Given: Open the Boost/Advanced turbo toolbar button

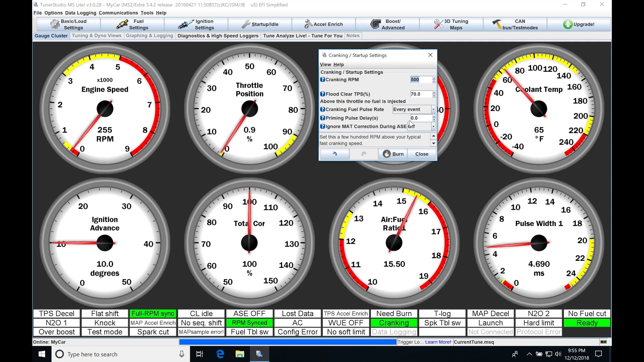Looking at the screenshot, I should coord(387,24).
